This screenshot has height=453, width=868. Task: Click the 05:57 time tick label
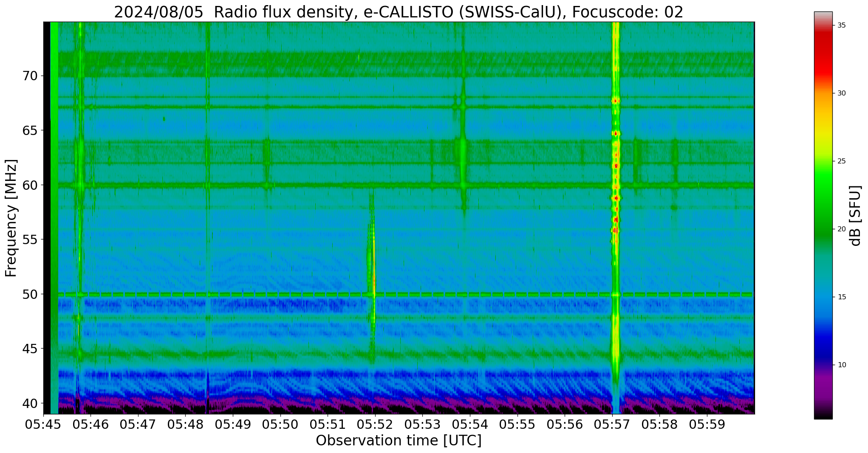click(612, 424)
